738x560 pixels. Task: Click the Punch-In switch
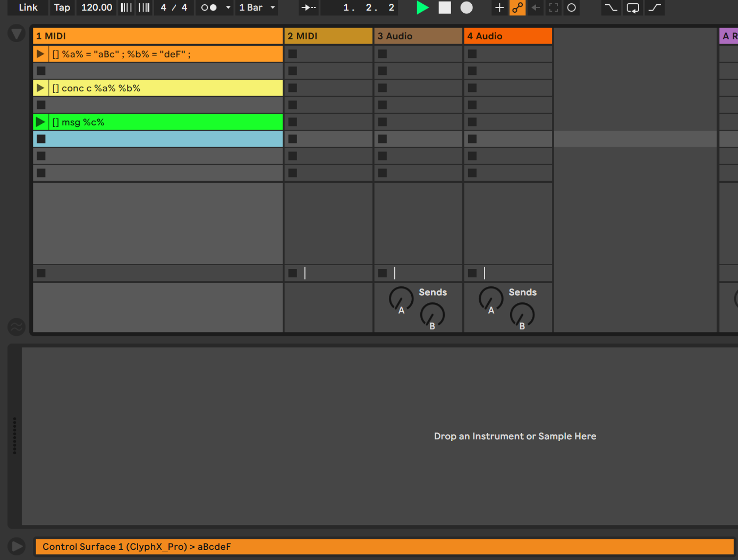611,7
